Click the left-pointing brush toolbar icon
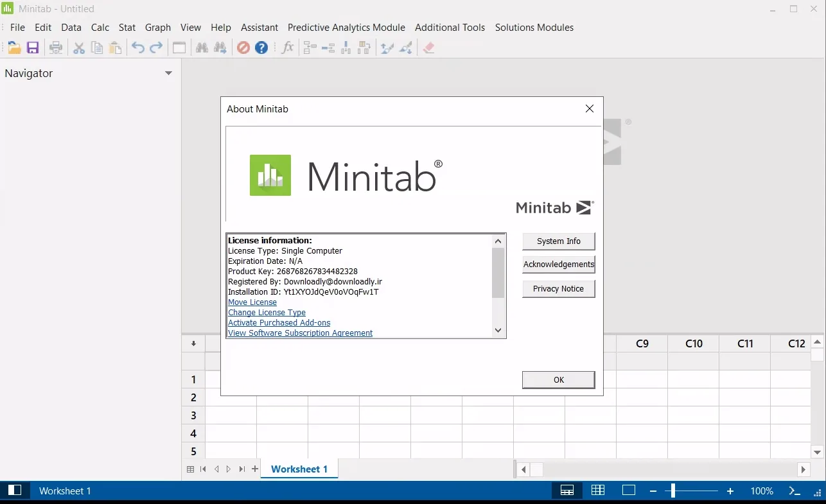This screenshot has width=826, height=504. 387,48
